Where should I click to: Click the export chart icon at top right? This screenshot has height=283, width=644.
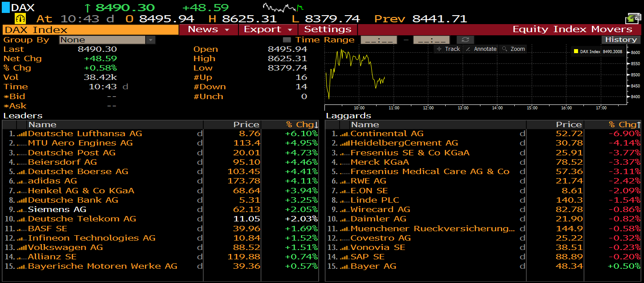click(x=633, y=18)
